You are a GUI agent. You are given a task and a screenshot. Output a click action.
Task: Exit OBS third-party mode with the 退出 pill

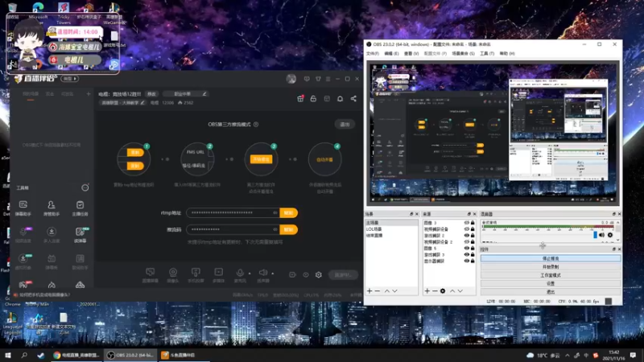click(345, 125)
